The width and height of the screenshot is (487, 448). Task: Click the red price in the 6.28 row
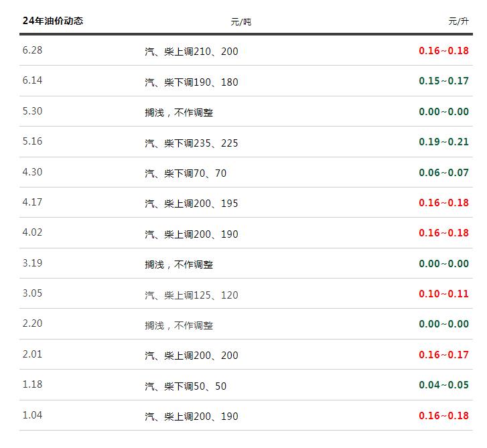pyautogui.click(x=443, y=51)
